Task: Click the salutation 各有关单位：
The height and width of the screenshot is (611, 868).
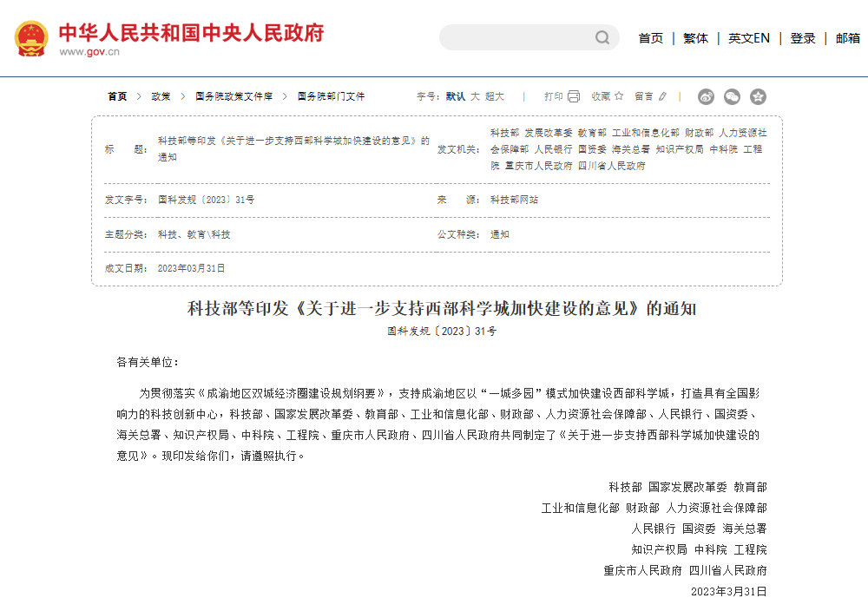Action: pyautogui.click(x=148, y=362)
